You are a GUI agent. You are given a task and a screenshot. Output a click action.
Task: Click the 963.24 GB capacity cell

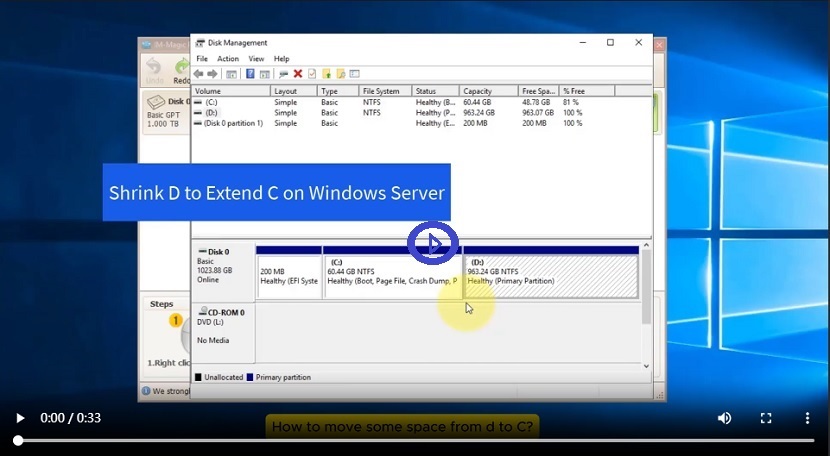(479, 113)
